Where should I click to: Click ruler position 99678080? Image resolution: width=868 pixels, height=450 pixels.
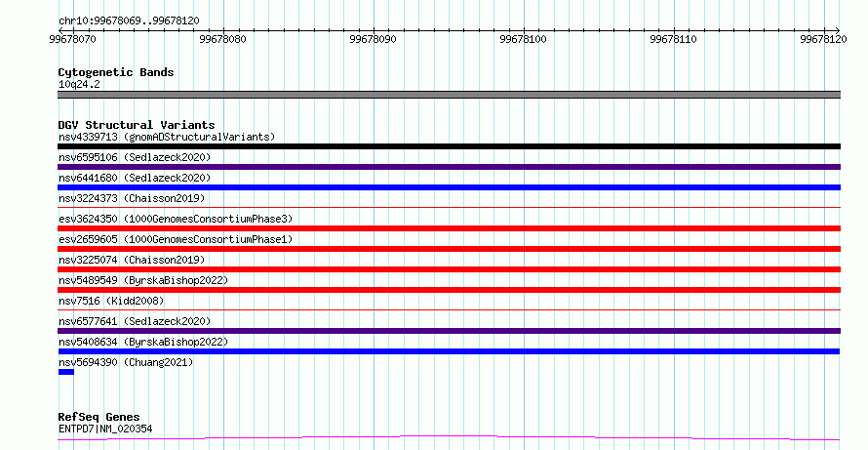point(222,39)
